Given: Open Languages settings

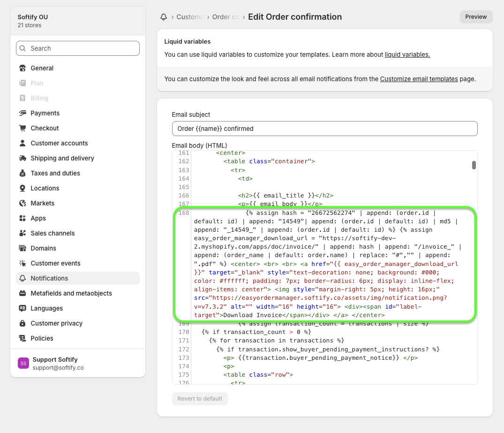Looking at the screenshot, I should point(78,308).
